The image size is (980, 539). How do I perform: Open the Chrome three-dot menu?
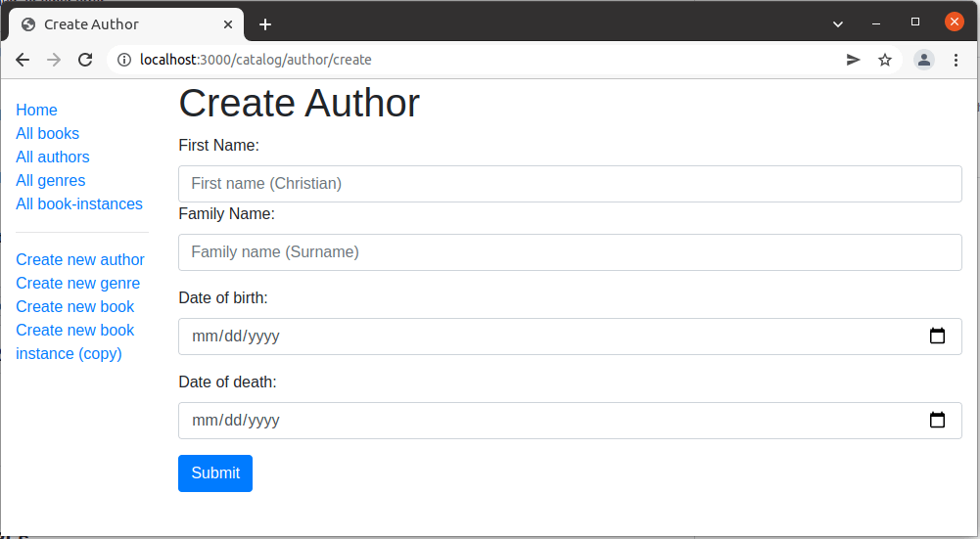pos(956,60)
